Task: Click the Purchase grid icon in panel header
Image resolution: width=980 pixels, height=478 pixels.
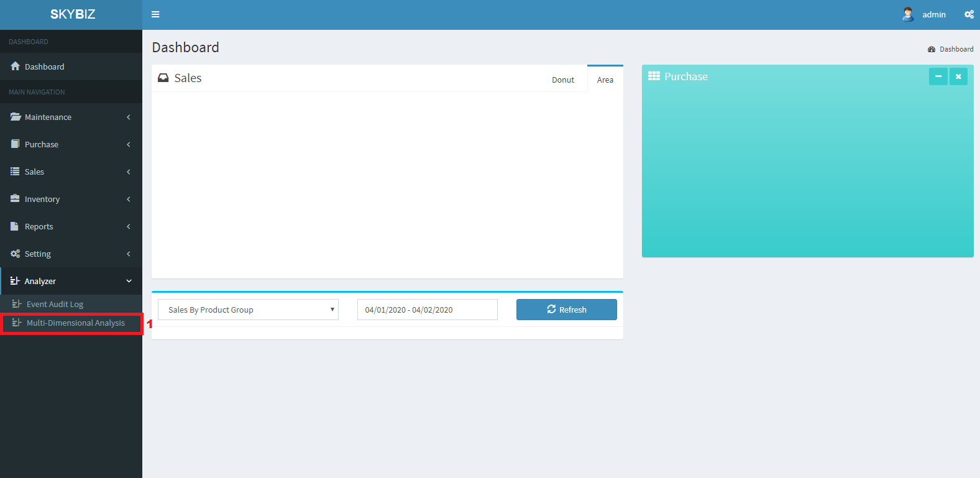Action: coord(654,76)
